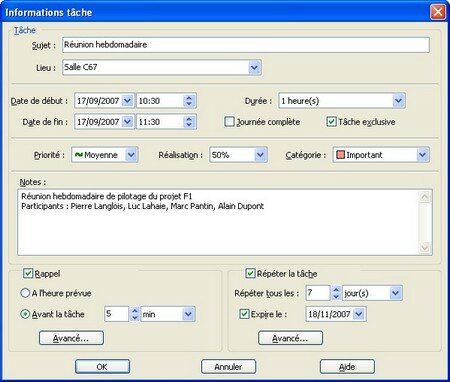The image size is (450, 382).
Task: Click Avancé button under Rappel
Action: 71,338
